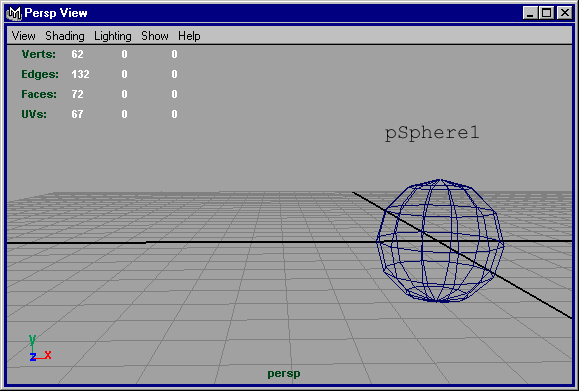Viewport: 579px width, 391px height.
Task: Maximize the Persp View window
Action: [x=547, y=13]
